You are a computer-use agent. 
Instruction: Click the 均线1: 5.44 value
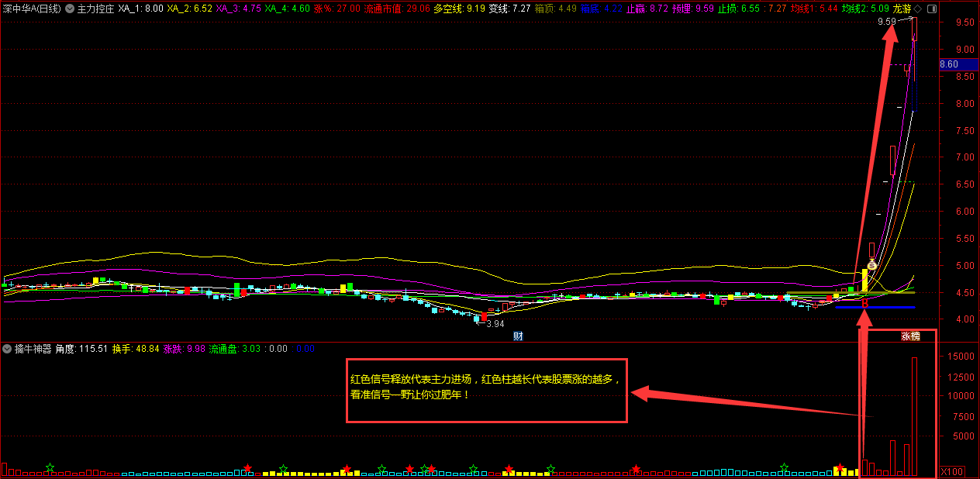tap(813, 9)
